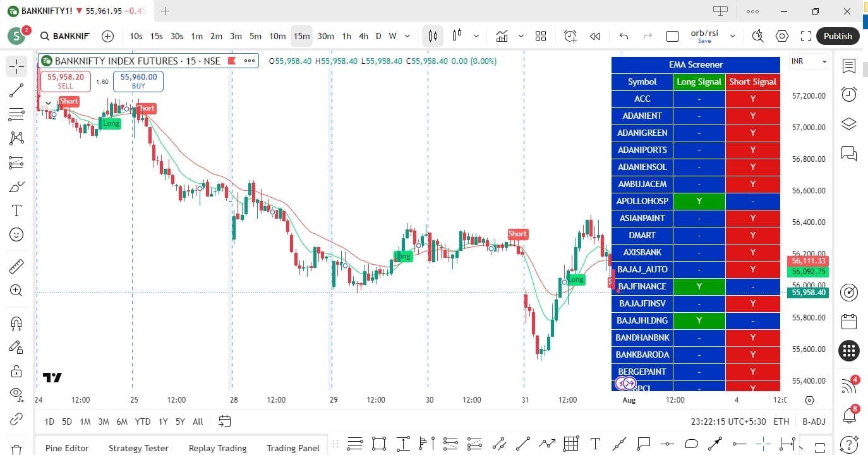868x455 pixels.
Task: Start bar replay mode
Action: point(594,36)
